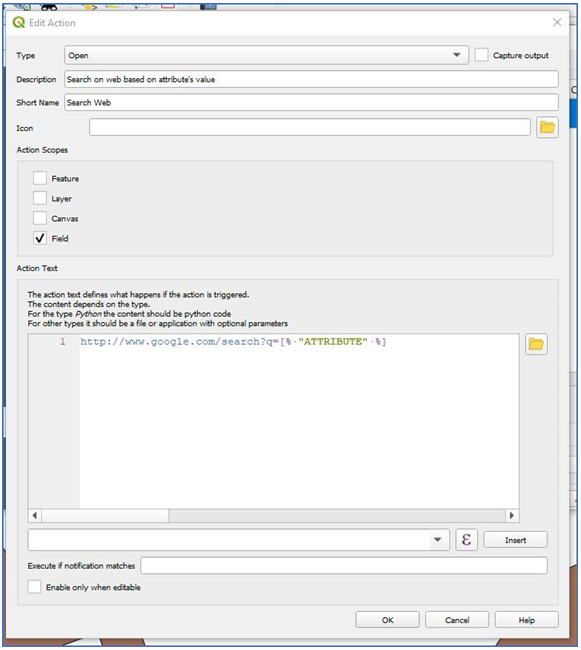Viewport: 581px width, 650px height.
Task: Close the Edit Action dialog
Action: pyautogui.click(x=557, y=22)
